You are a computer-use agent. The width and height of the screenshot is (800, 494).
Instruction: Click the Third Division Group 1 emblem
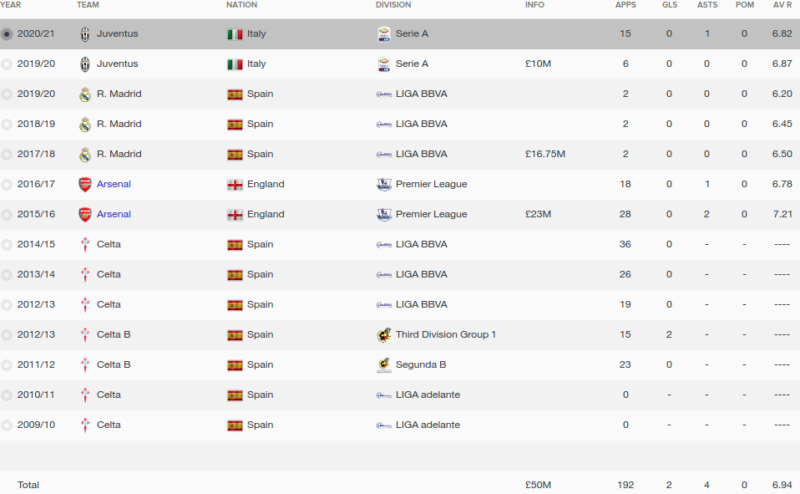point(384,335)
